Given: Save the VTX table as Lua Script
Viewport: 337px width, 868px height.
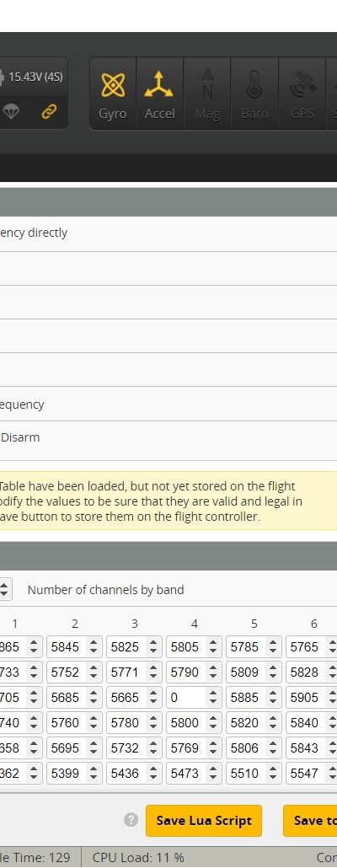Looking at the screenshot, I should tap(204, 821).
